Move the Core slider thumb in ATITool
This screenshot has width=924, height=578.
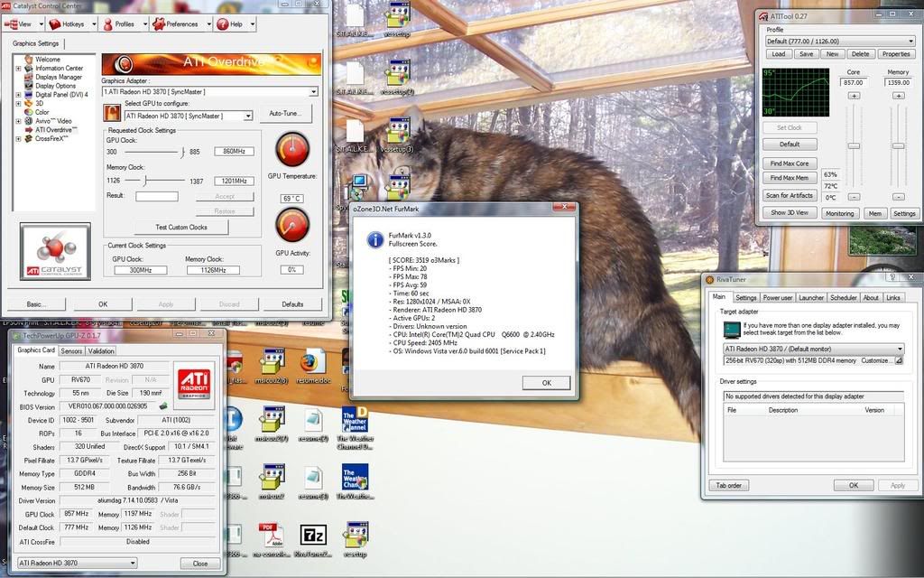point(854,145)
